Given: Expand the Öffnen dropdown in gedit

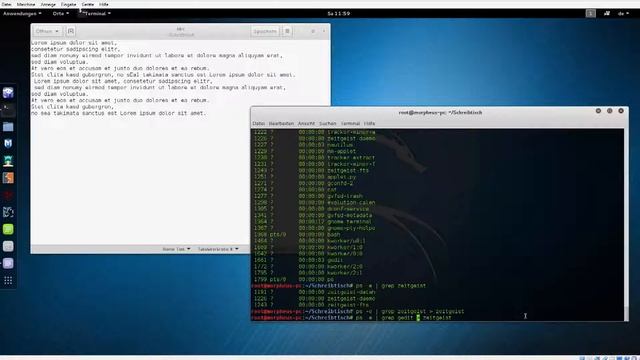Looking at the screenshot, I should coord(47,31).
